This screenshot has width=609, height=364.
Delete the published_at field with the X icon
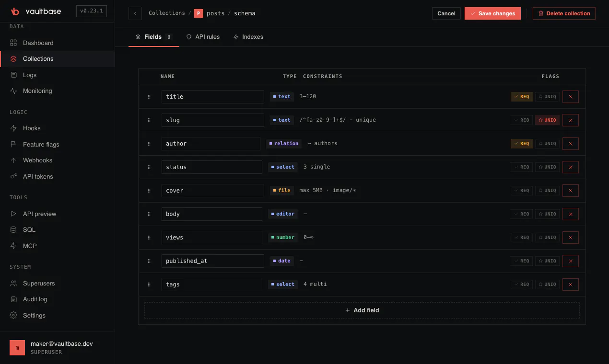click(571, 261)
